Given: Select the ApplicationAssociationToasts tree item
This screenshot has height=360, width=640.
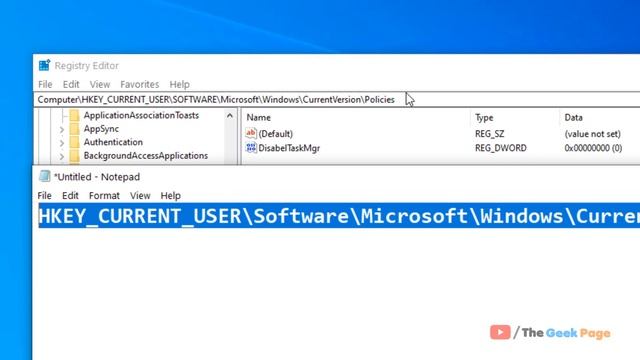Looking at the screenshot, I should [x=141, y=116].
